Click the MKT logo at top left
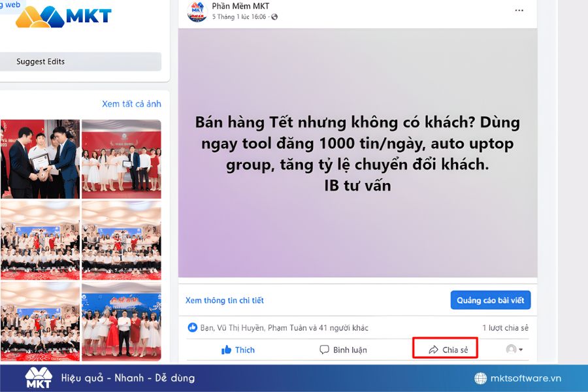 (63, 16)
